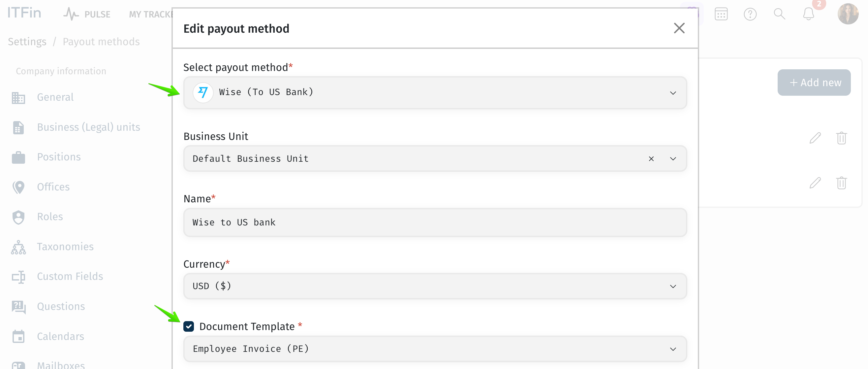Expand the Employee Invoice template dropdown

click(x=435, y=349)
